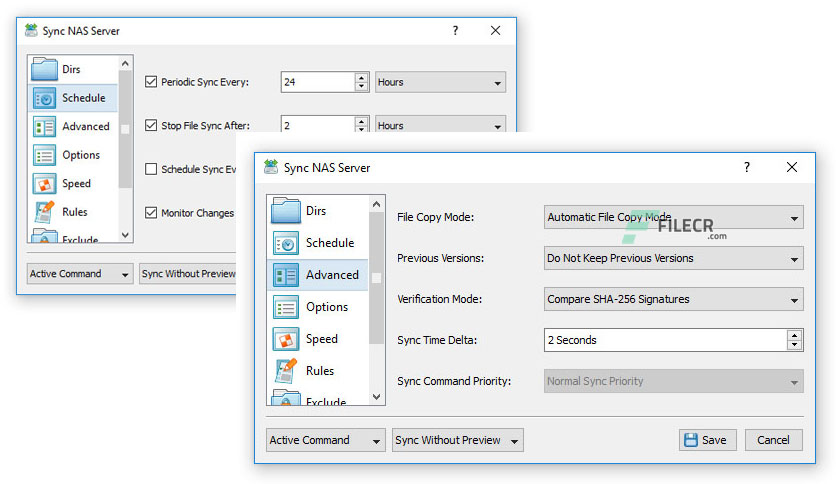The width and height of the screenshot is (836, 484).
Task: Open the Schedule tab in back dialog
Action: coord(83,98)
